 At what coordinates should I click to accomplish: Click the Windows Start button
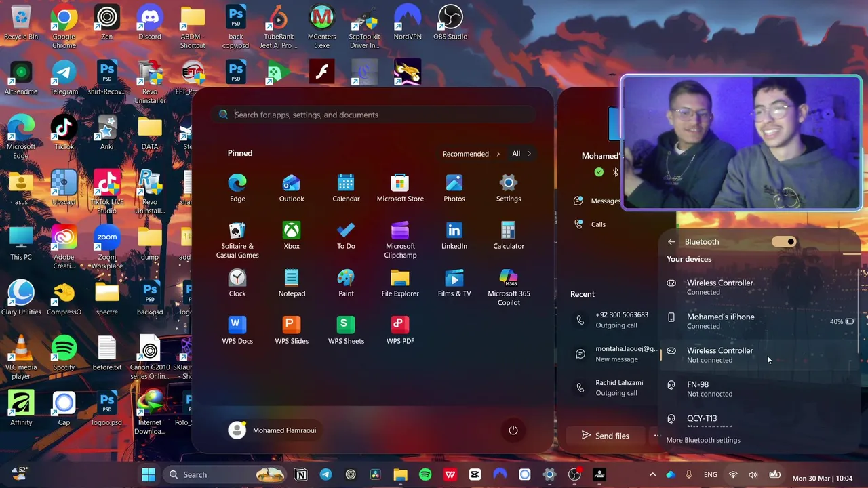148,474
